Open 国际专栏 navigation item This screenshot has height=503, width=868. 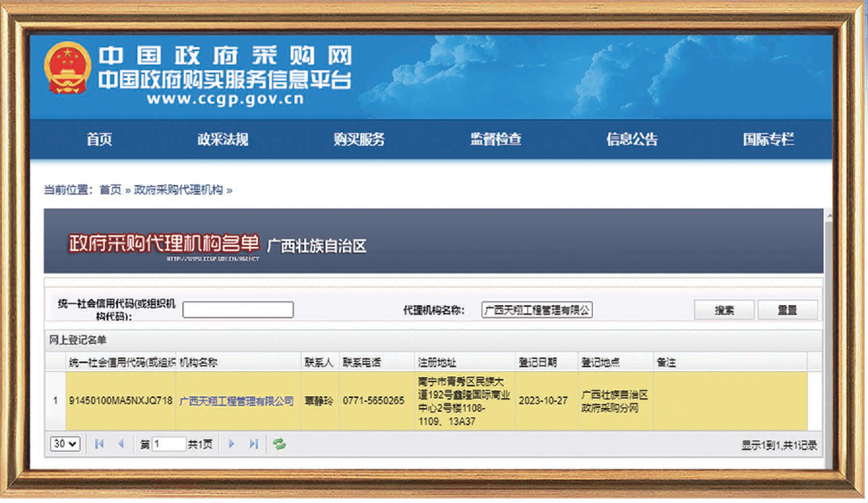[768, 139]
